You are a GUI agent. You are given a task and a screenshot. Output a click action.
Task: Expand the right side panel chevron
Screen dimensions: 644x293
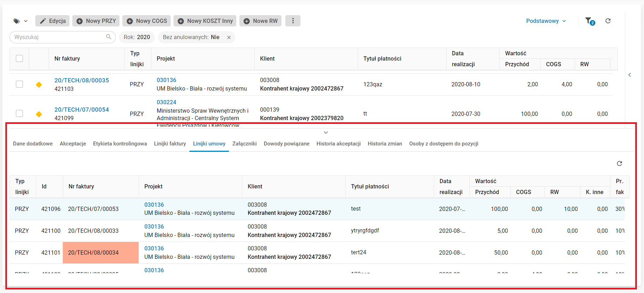click(x=630, y=75)
